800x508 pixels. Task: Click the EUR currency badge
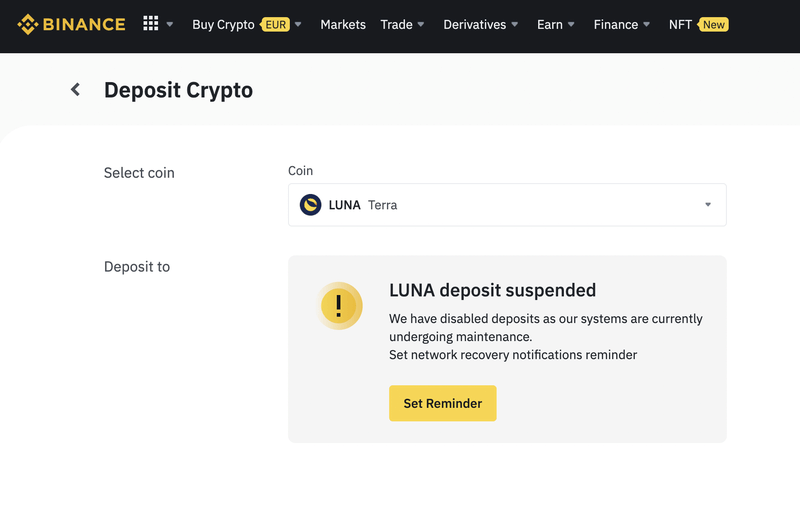(276, 24)
